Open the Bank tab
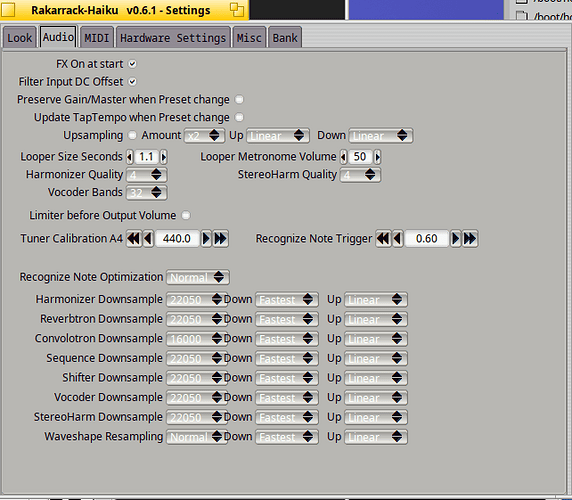Viewport: 572px width, 500px height. pos(285,37)
